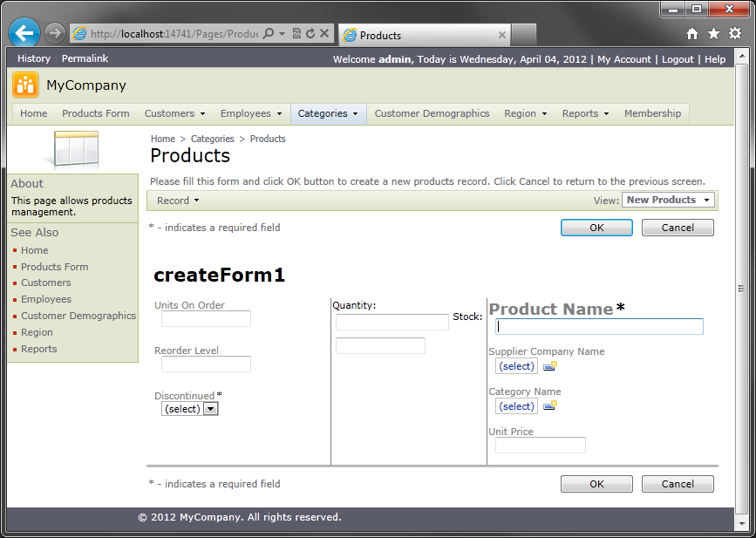Click new Category Name icon
The image size is (756, 538).
click(550, 406)
